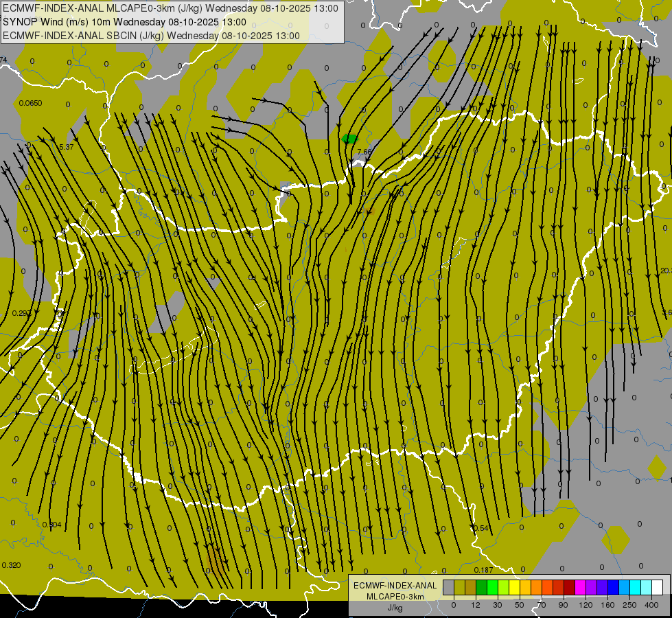
Task: Click the green CAPE patch above 7.66
Action: click(349, 139)
